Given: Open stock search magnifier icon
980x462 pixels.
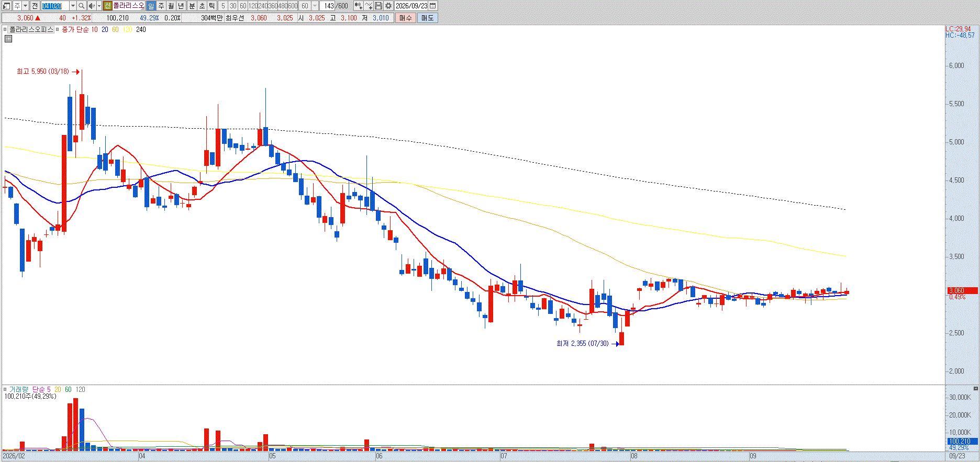Looking at the screenshot, I should tap(82, 6).
